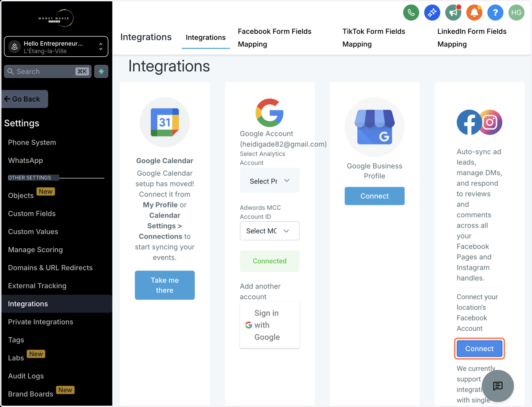Screen dimensions: 532x407
Task: Select Integrations in the sidebar
Action: coord(57,304)
